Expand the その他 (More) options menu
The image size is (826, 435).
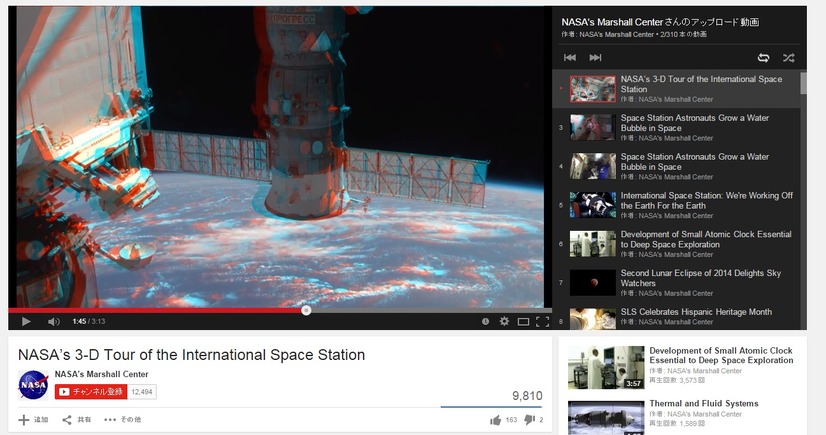pos(123,420)
